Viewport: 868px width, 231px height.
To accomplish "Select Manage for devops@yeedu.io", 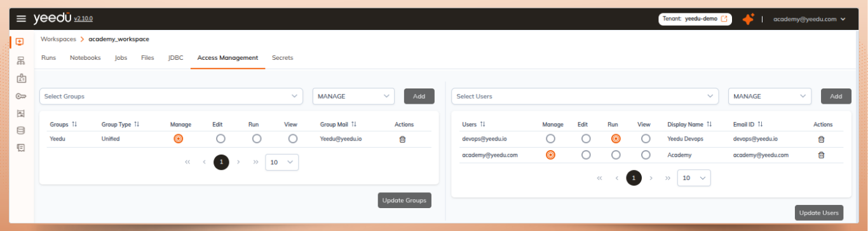I will pyautogui.click(x=550, y=138).
